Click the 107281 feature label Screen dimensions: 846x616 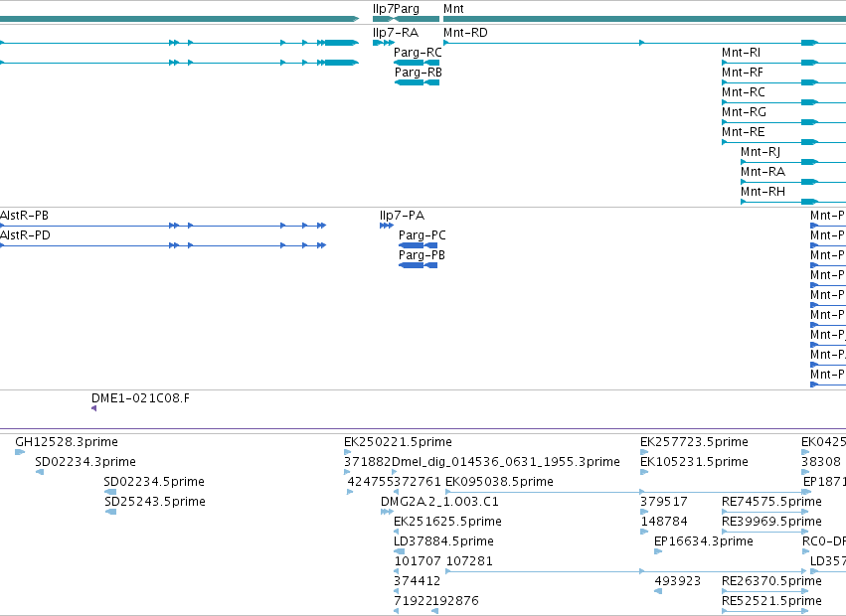coord(469,562)
